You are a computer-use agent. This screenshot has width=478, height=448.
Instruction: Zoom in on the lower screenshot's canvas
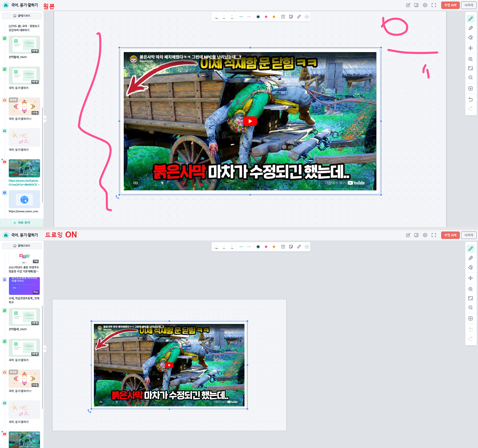[x=471, y=289]
